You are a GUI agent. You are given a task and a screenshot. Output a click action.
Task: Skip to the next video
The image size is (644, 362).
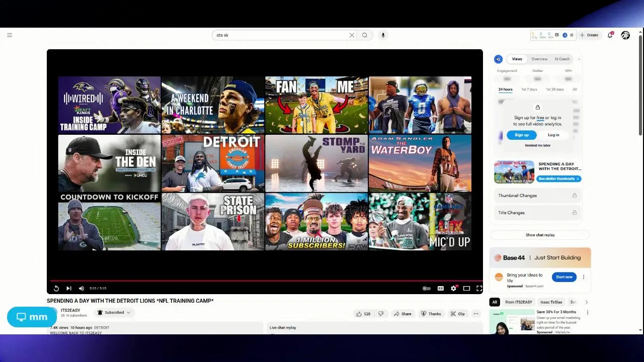(x=69, y=288)
